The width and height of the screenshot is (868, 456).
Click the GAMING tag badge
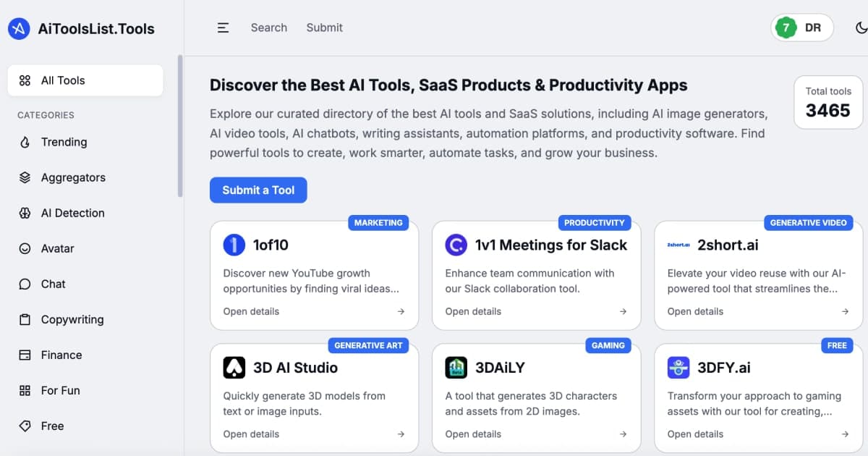(x=608, y=345)
